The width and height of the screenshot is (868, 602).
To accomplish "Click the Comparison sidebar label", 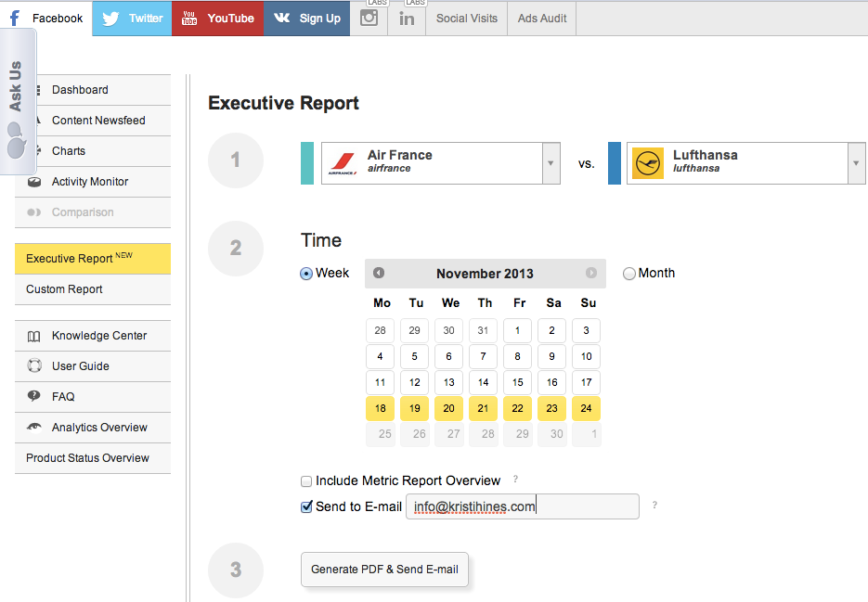I will [x=83, y=212].
